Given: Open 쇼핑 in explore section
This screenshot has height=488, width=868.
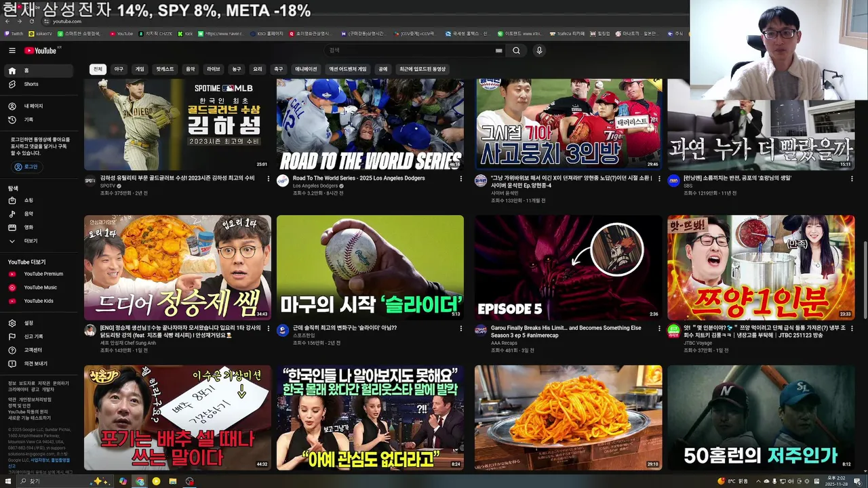Looking at the screenshot, I should pos(40,201).
